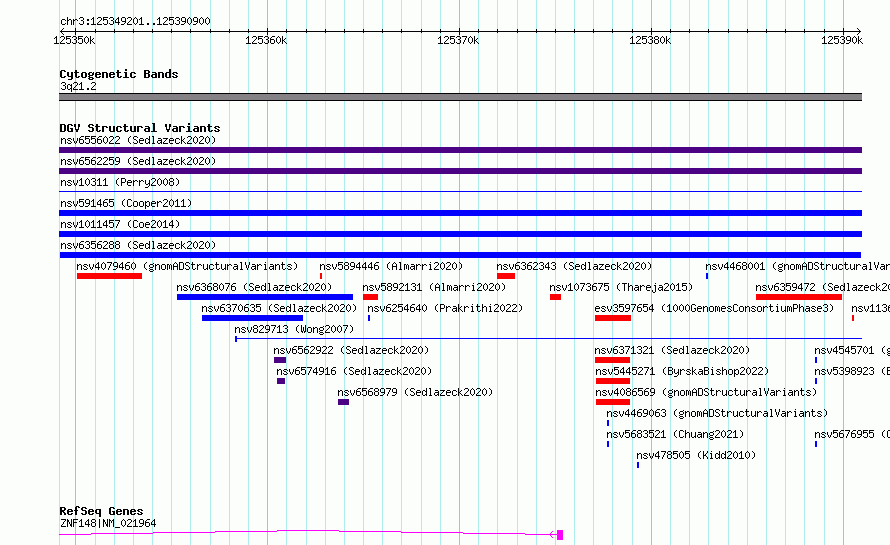The height and width of the screenshot is (545, 890).
Task: Click the nsv1073675 (Thareja2015) label
Action: [621, 287]
